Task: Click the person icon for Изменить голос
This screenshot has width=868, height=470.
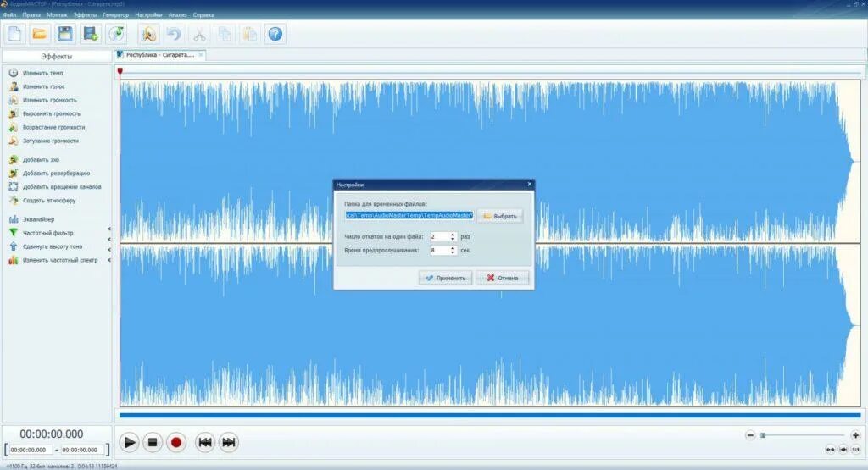Action: pyautogui.click(x=14, y=86)
